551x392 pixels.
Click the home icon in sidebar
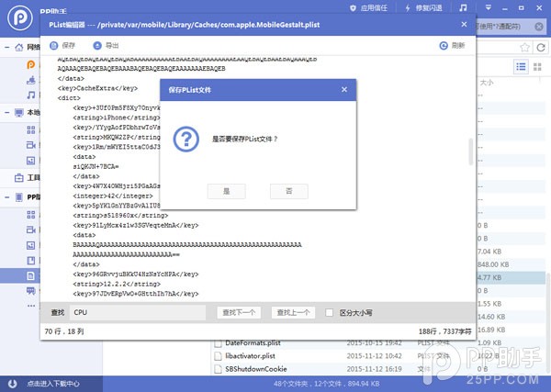pyautogui.click(x=19, y=47)
